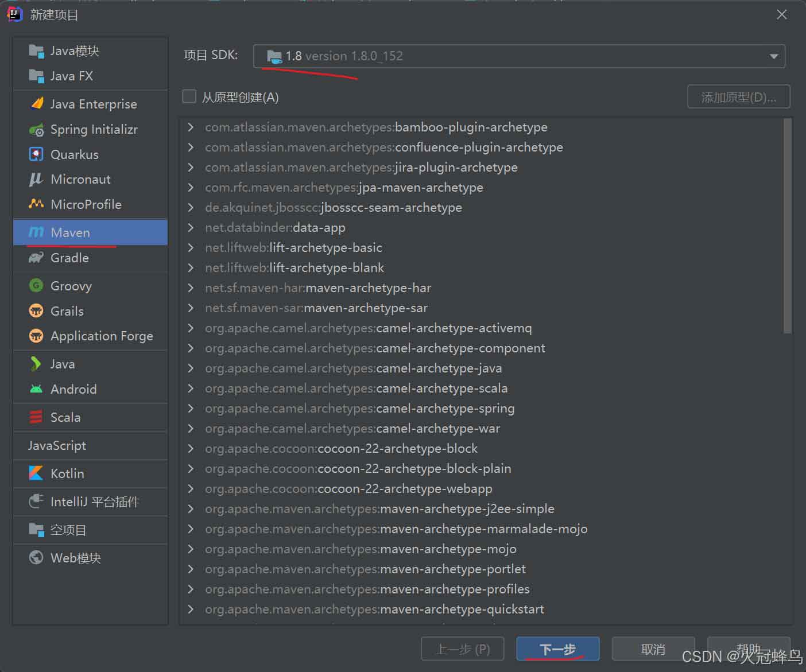Screen dimensions: 806x672
Task: Expand the lift-archetype-basic node
Action: click(x=191, y=247)
